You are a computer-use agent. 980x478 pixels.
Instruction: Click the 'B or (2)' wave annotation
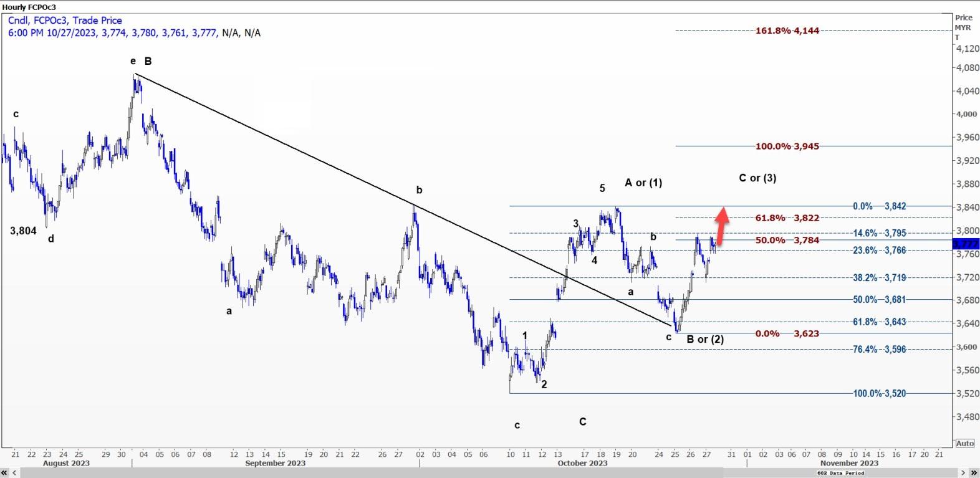tap(705, 340)
